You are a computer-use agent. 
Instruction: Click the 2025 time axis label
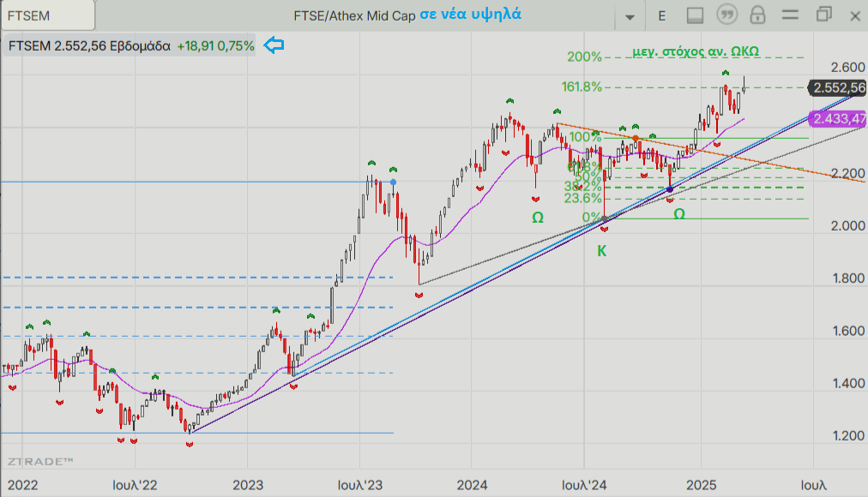pyautogui.click(x=702, y=485)
